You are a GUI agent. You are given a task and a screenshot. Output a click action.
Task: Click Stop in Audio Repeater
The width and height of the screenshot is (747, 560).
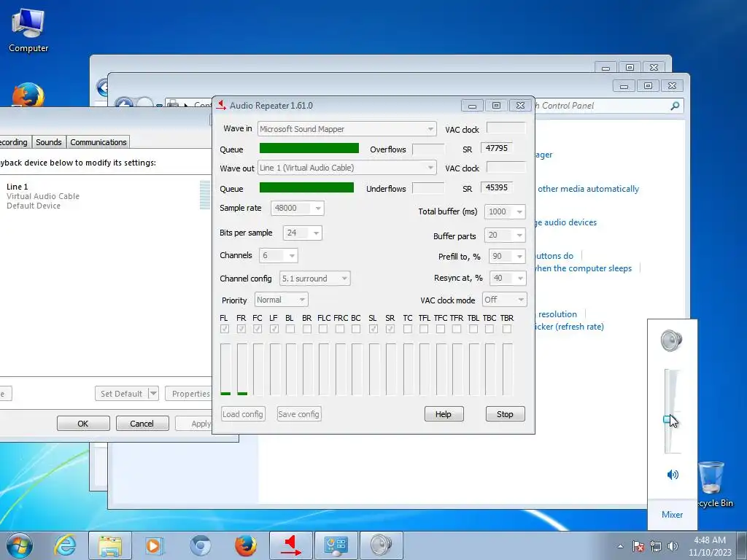coord(505,414)
